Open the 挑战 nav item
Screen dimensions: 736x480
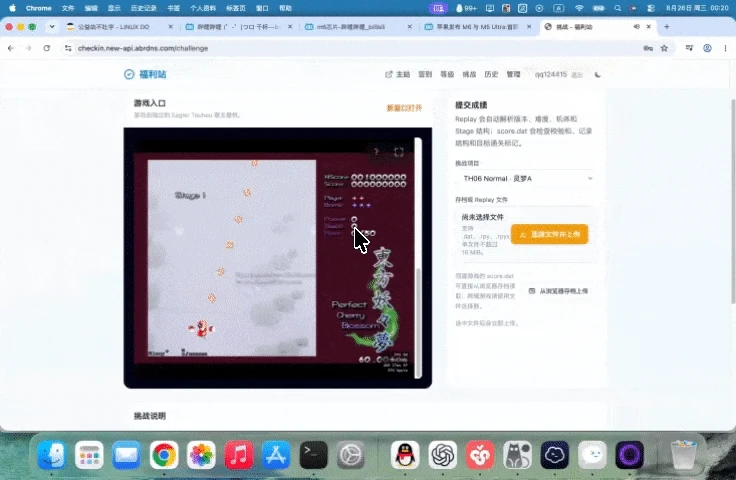469,74
